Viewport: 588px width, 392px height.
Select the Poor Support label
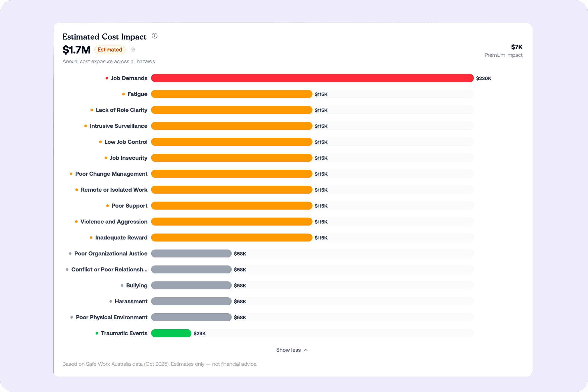pyautogui.click(x=130, y=206)
